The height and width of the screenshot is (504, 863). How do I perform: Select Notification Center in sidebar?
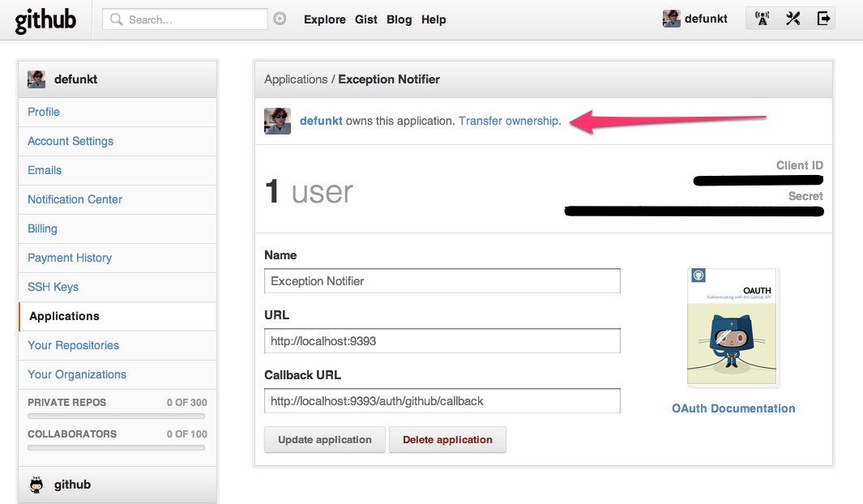tap(75, 199)
